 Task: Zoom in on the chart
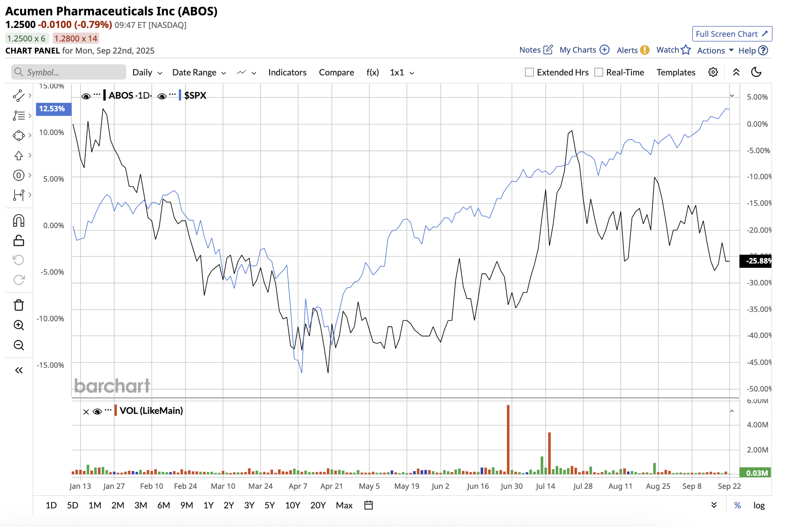coord(19,325)
